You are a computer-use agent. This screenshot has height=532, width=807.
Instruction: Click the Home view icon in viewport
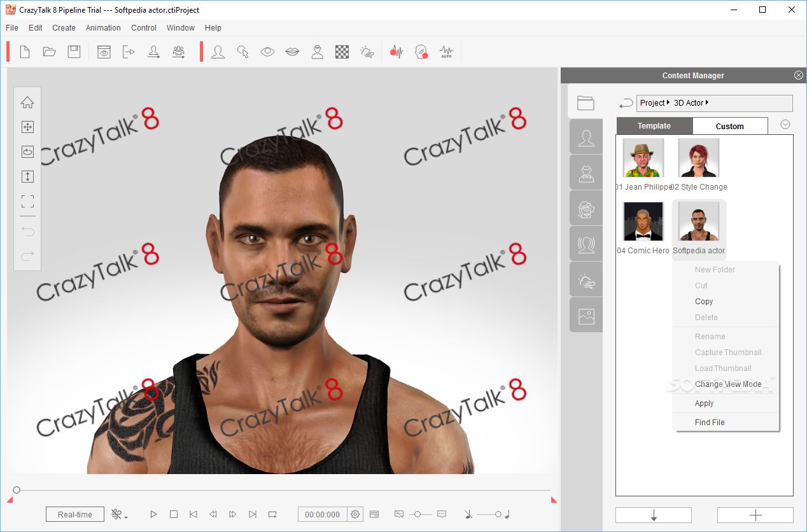[27, 102]
